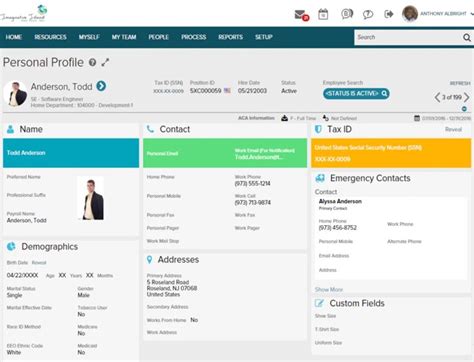Viewport: 474px width, 362px height.
Task: Click work cell (973) 713-9874
Action: point(253,203)
